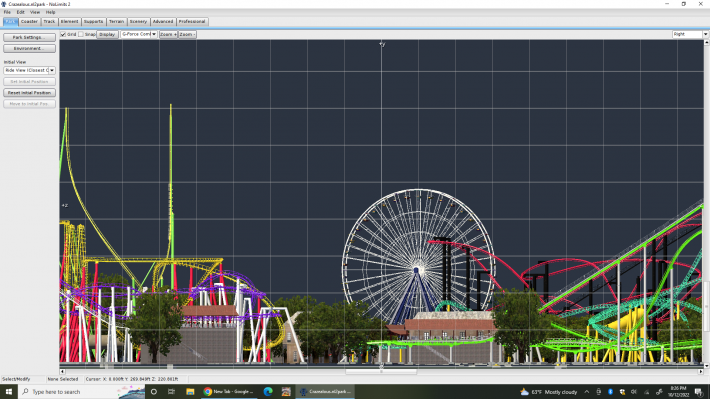Click the Zoom + button
The image size is (710, 399).
tap(168, 34)
